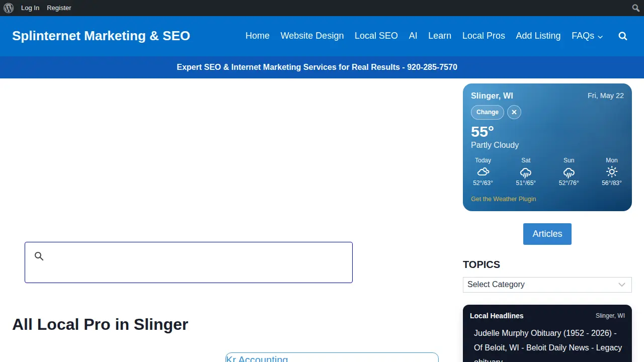The height and width of the screenshot is (362, 644).
Task: Click the admin bar search magnifier icon
Action: [636, 8]
